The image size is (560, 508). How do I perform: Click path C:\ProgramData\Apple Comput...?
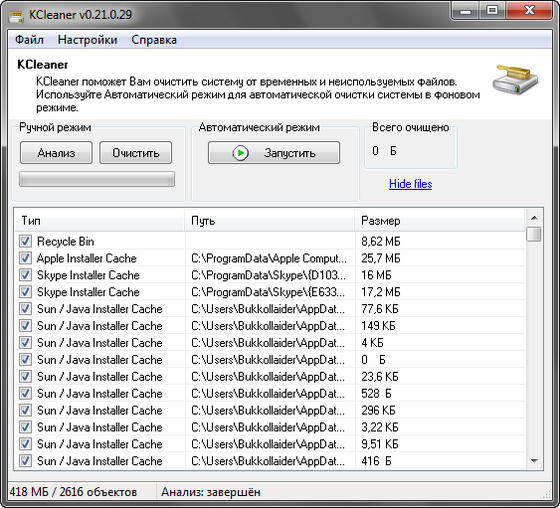pos(269,258)
